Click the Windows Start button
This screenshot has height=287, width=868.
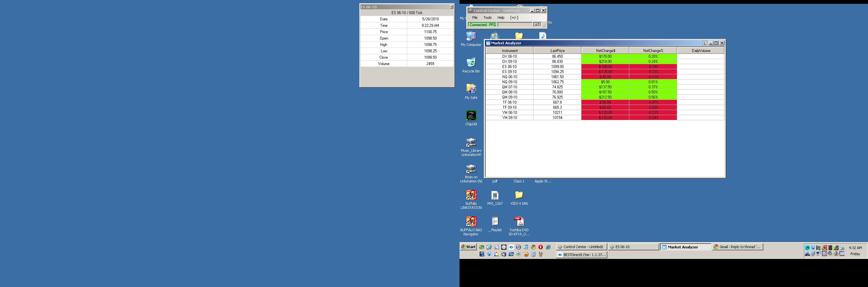pyautogui.click(x=468, y=247)
